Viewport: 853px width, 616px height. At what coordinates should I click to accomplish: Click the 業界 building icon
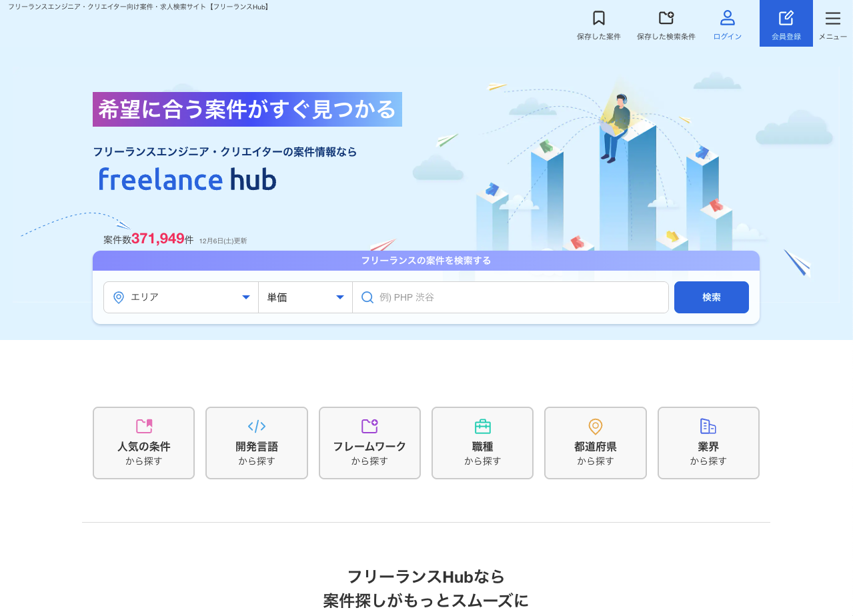708,426
